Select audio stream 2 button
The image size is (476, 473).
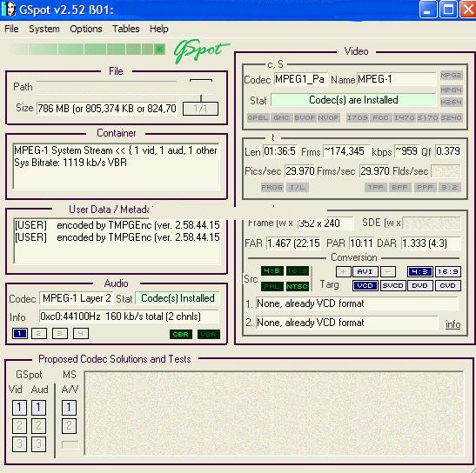pos(39,334)
